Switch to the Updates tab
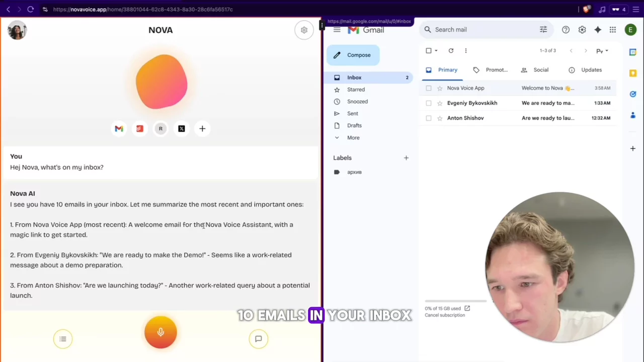The width and height of the screenshot is (644, 362). pos(585,70)
